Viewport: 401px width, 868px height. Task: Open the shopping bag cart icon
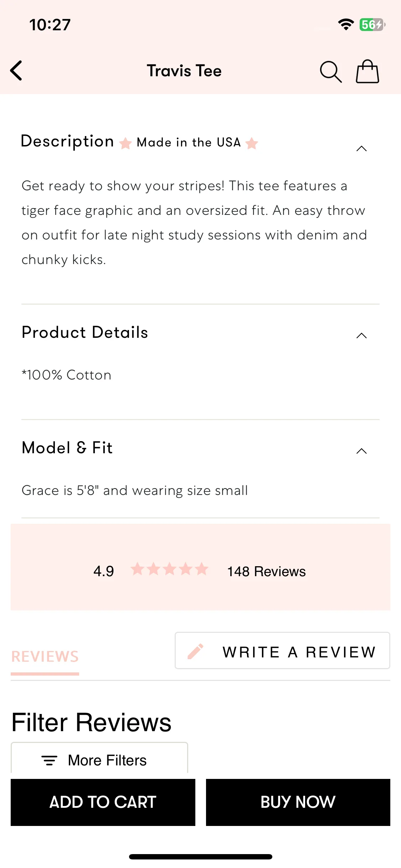tap(367, 71)
